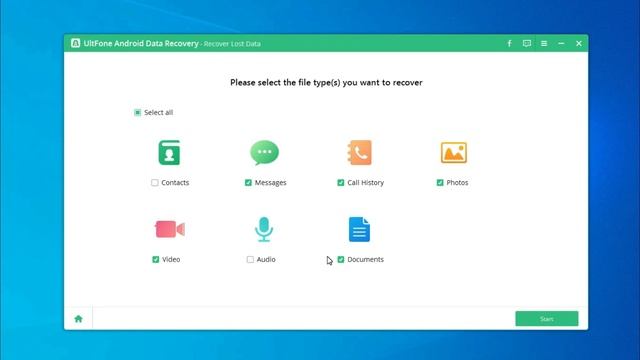Click the 'Photos' label text
The height and width of the screenshot is (360, 640).
457,182
